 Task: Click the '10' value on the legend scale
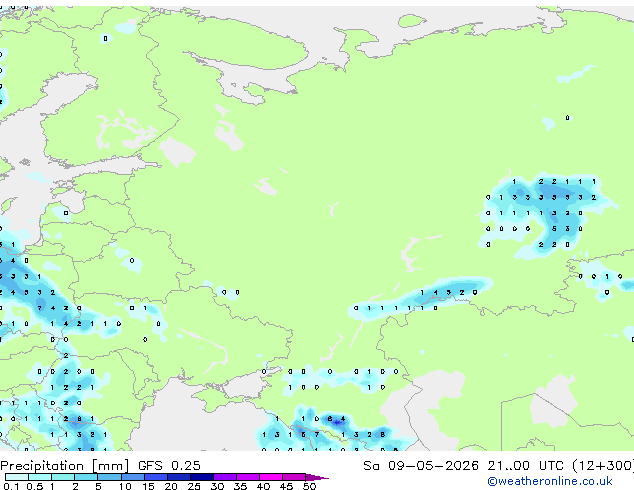tap(125, 486)
